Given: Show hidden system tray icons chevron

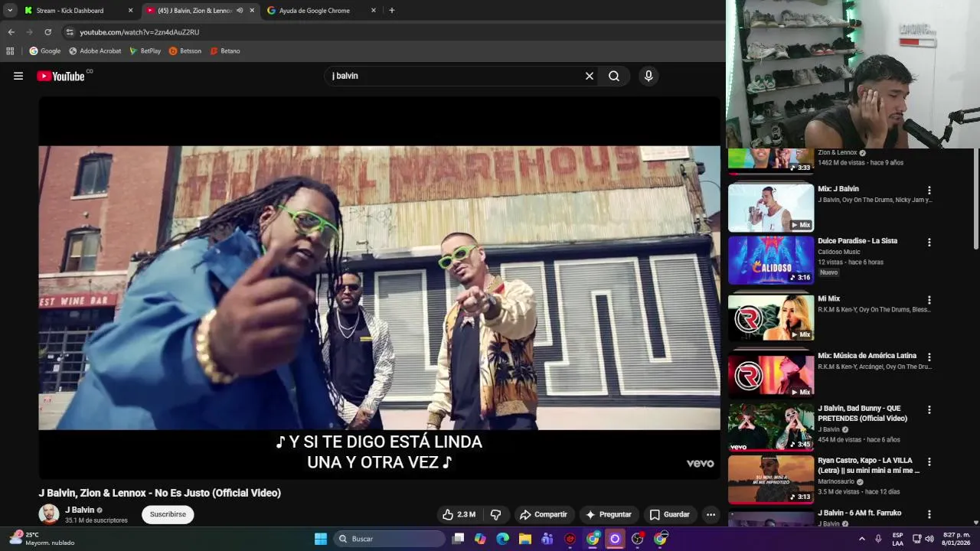Looking at the screenshot, I should pyautogui.click(x=861, y=539).
